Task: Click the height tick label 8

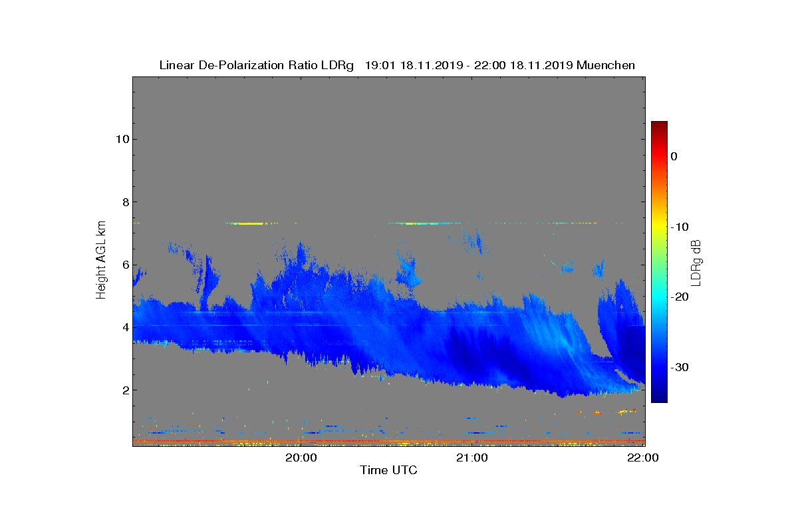Action: point(124,201)
